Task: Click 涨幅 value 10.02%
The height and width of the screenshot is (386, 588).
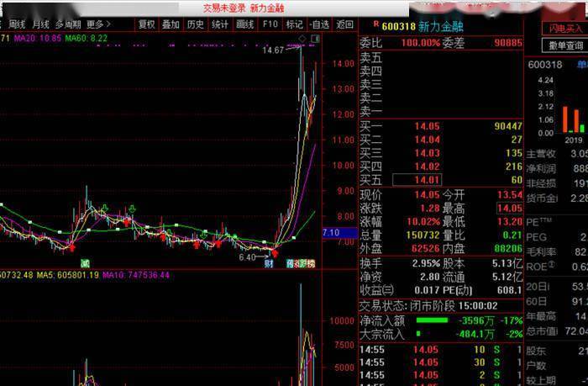Action: pos(423,222)
